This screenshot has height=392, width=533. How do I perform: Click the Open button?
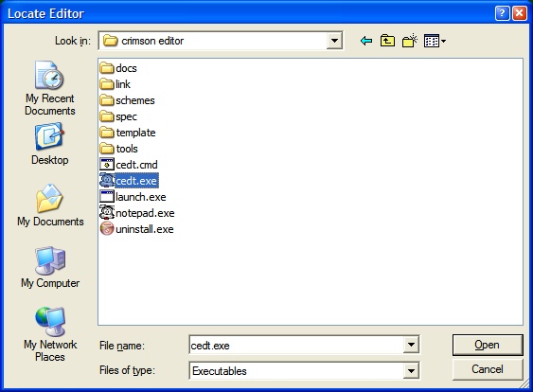coord(488,345)
